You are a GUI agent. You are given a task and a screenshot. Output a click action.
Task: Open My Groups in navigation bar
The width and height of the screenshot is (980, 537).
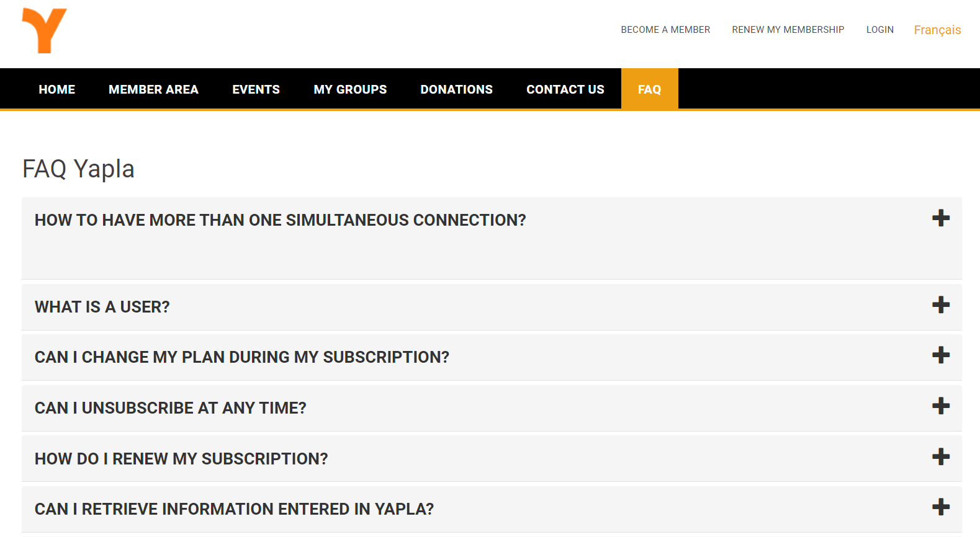point(350,89)
